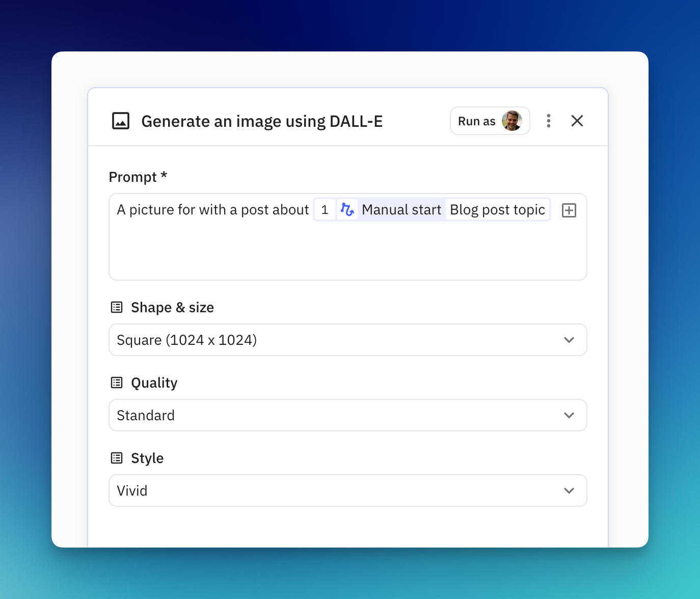Screen dimensions: 700x599
Task: Open the Quality dropdown set to Standard
Action: (348, 415)
